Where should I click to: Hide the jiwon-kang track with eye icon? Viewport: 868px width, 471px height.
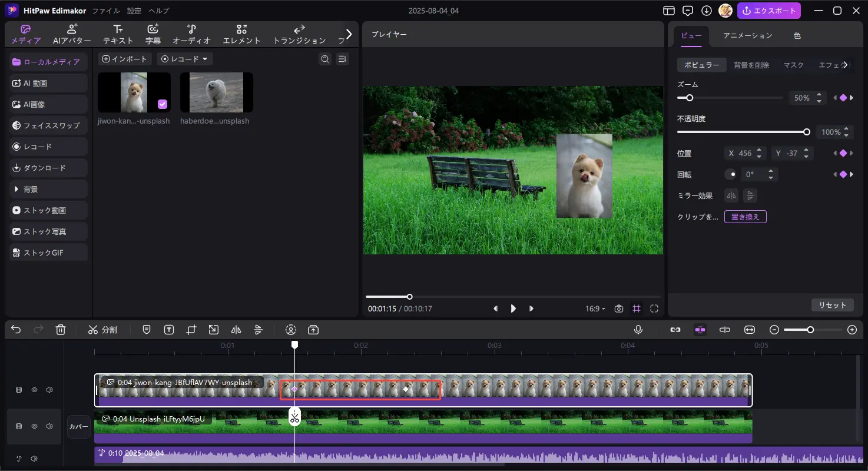[x=34, y=390]
